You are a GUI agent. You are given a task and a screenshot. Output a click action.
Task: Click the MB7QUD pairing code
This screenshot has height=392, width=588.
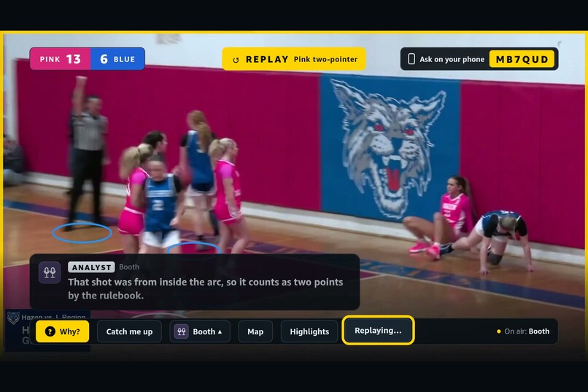click(x=522, y=59)
